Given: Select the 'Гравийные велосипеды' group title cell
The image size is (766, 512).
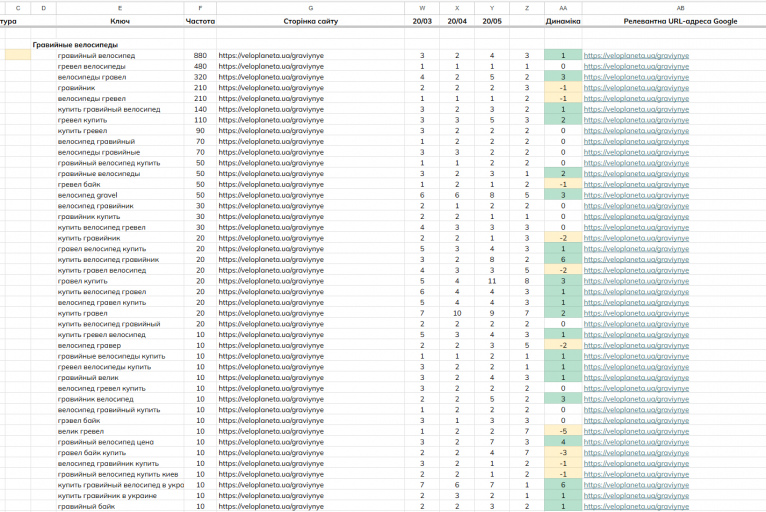Looking at the screenshot, I should (x=75, y=45).
